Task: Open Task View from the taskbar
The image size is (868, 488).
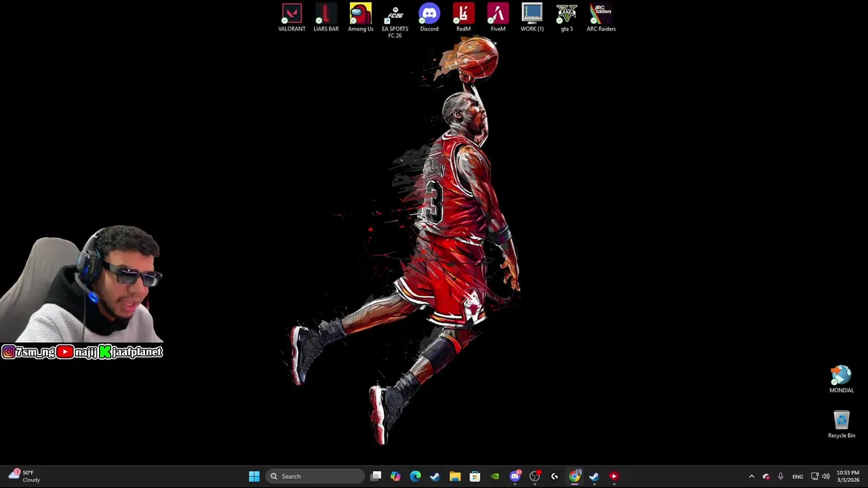Action: [x=376, y=476]
